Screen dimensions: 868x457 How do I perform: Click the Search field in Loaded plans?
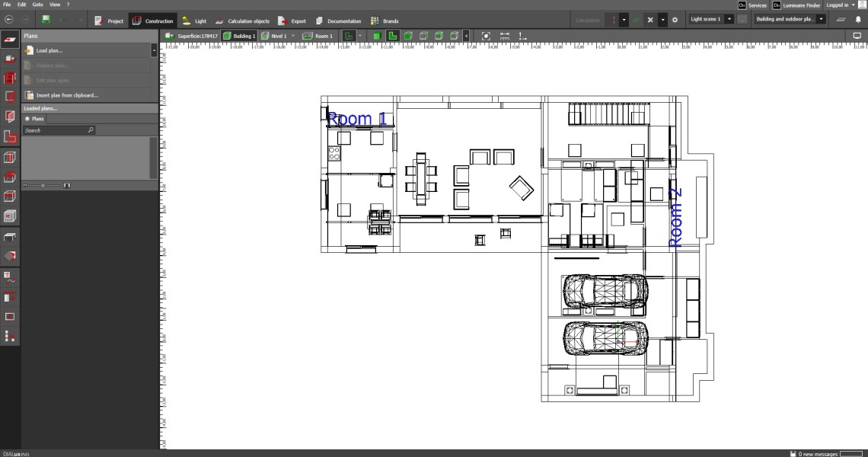[x=55, y=130]
